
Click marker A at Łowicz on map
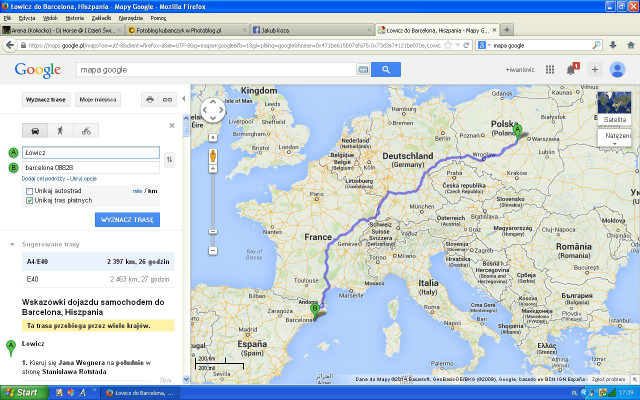pyautogui.click(x=517, y=132)
